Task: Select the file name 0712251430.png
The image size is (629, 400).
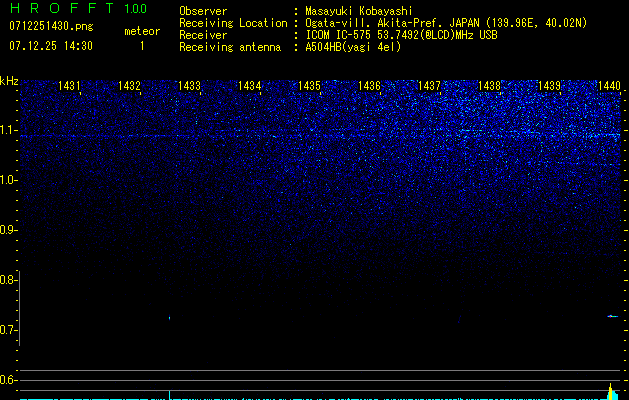Action: pyautogui.click(x=51, y=26)
